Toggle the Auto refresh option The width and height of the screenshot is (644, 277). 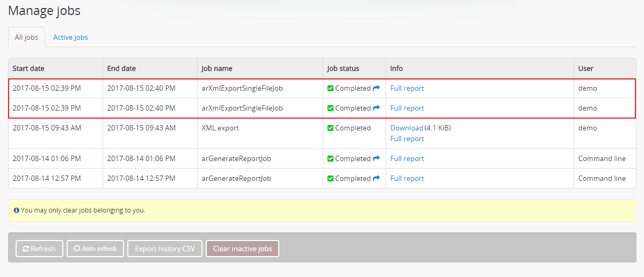click(95, 249)
